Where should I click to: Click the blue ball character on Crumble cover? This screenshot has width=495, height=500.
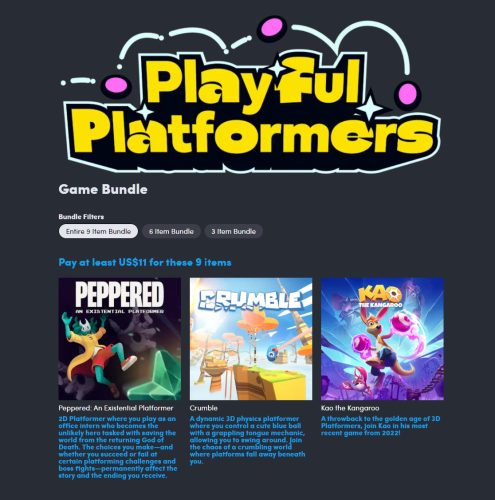click(x=272, y=353)
